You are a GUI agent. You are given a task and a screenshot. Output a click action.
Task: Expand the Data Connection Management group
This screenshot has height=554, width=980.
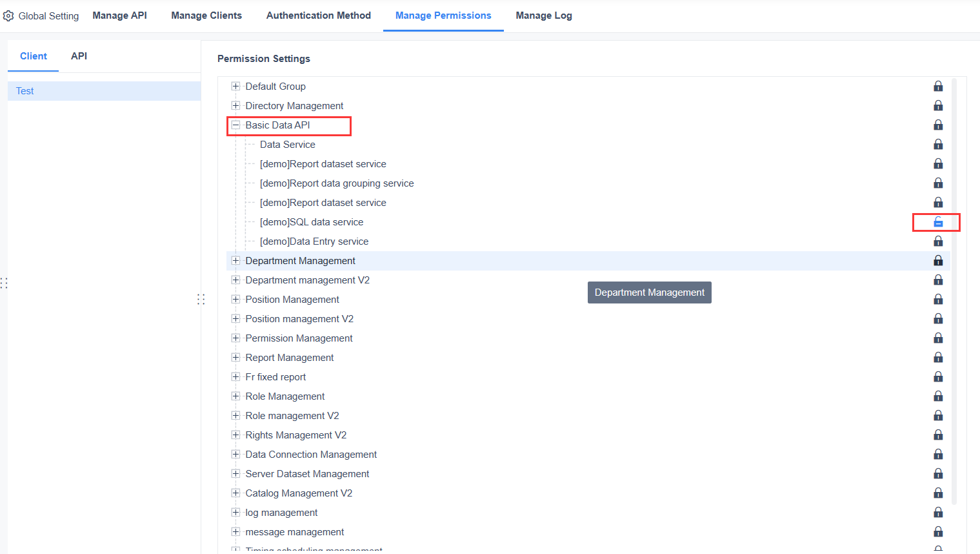coord(235,454)
